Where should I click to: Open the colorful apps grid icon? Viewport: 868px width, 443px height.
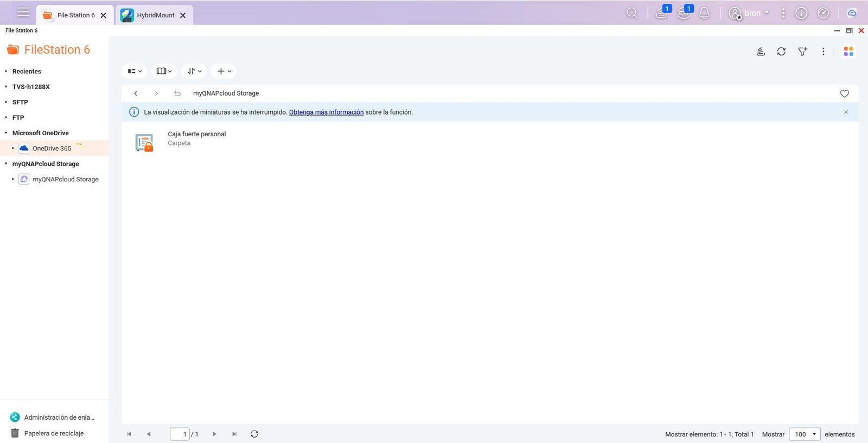pyautogui.click(x=848, y=51)
